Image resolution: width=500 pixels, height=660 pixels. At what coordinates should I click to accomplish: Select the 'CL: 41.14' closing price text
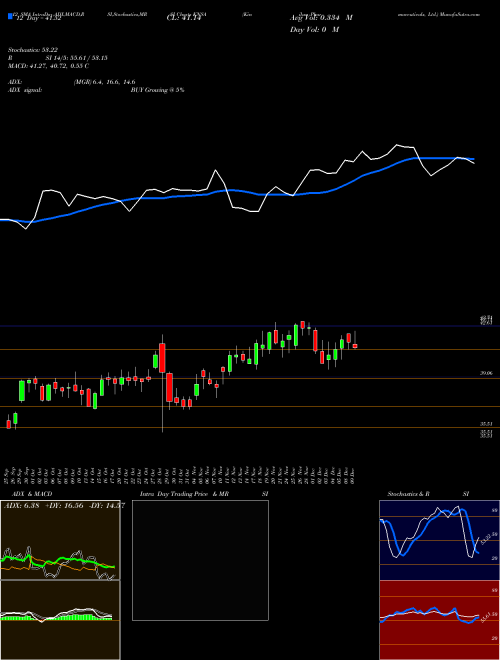(184, 18)
